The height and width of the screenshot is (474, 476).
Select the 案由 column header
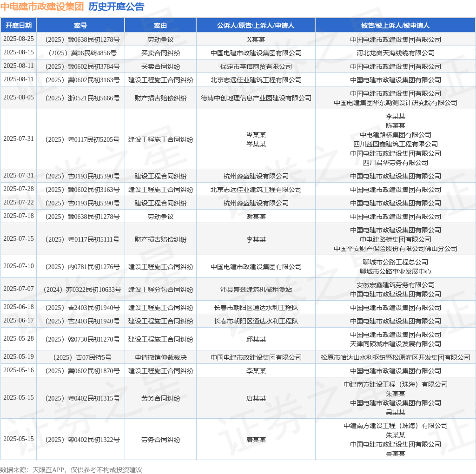(160, 26)
